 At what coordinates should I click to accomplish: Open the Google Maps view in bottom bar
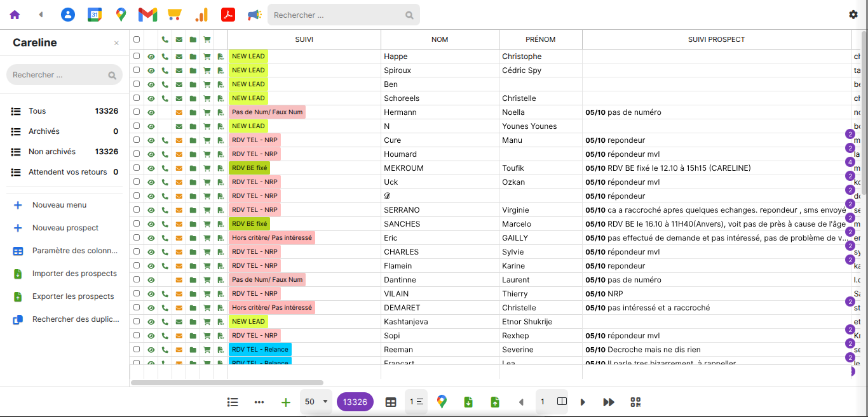coord(442,402)
